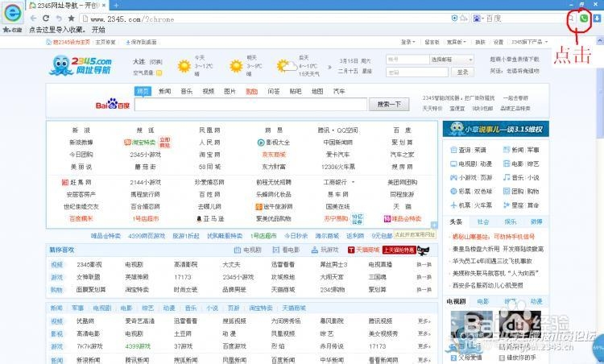Click the 2345 browser logo top-left
The image size is (604, 364).
click(12, 13)
